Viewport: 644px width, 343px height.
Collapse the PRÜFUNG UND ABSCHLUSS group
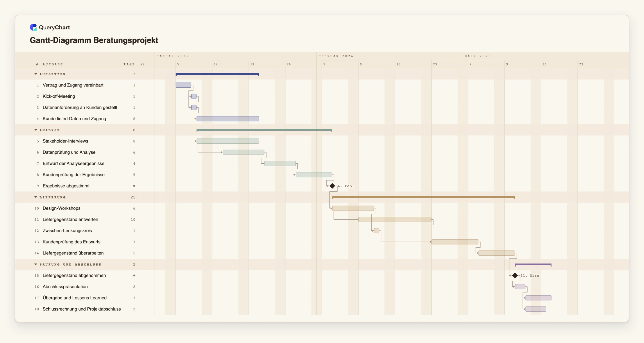tap(36, 264)
